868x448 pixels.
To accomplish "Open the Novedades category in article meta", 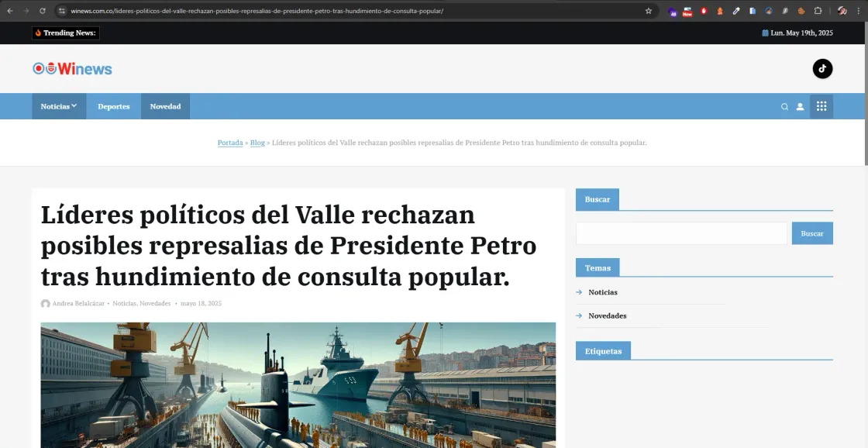I will point(155,304).
